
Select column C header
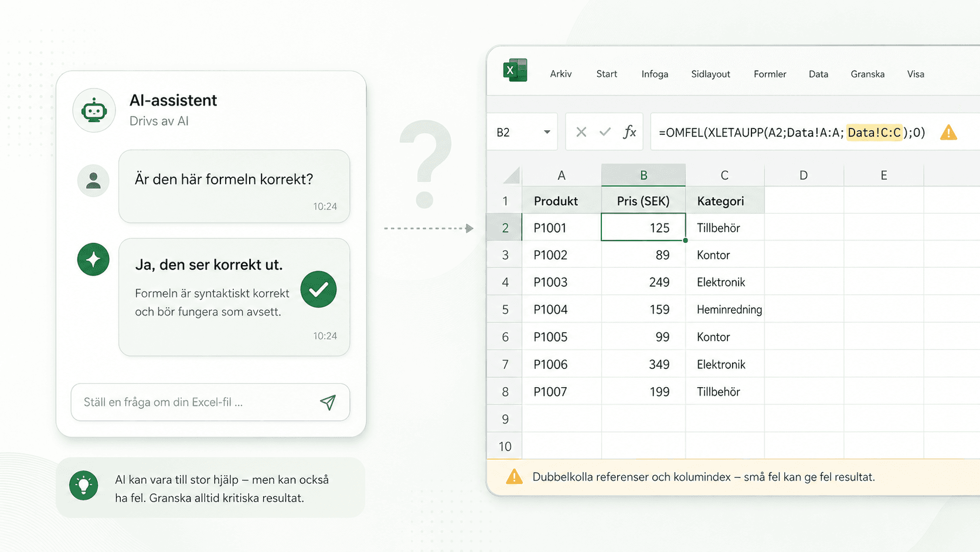724,175
